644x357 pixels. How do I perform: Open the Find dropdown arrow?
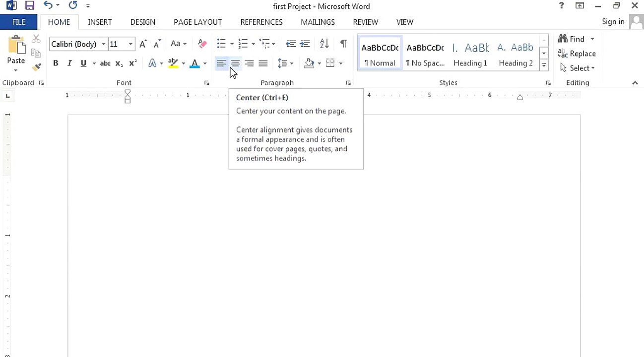pyautogui.click(x=592, y=39)
